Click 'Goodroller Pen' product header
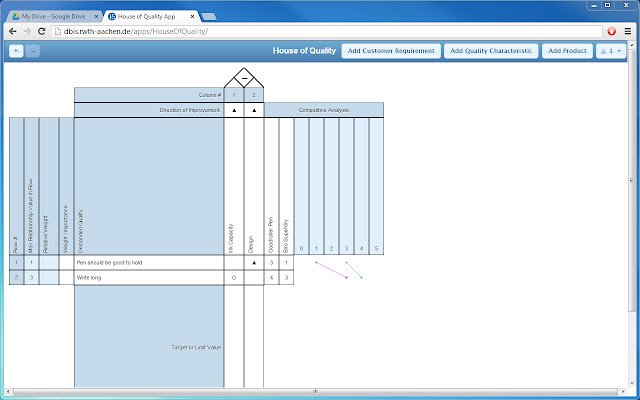Viewport: 640px width, 400px height. coord(271,186)
